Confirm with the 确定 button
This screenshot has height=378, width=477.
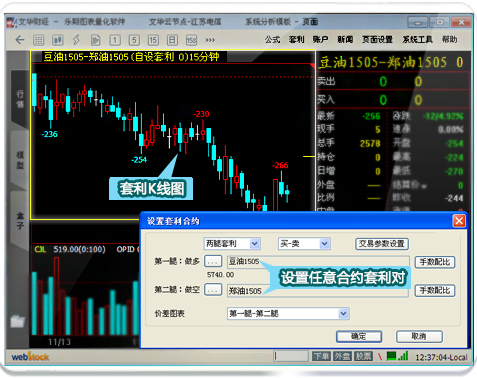[359, 336]
